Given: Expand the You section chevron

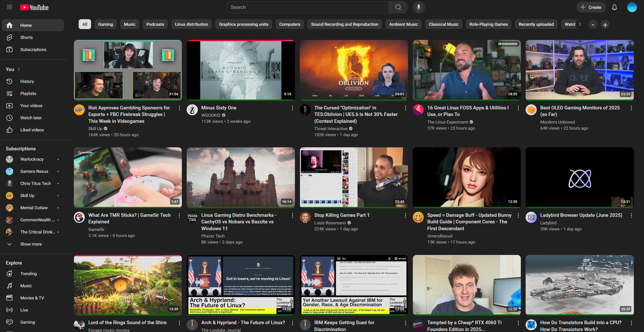Looking at the screenshot, I should [19, 69].
